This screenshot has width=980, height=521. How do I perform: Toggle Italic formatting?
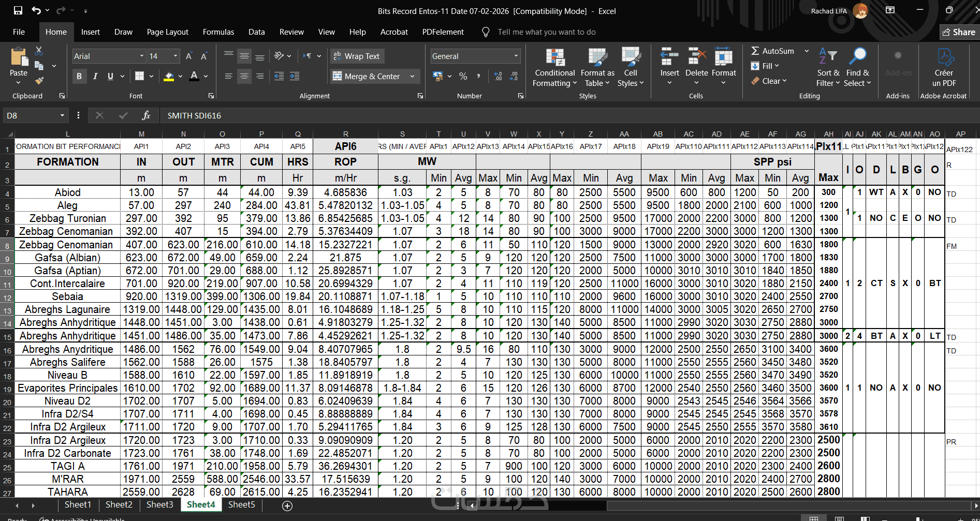(95, 76)
